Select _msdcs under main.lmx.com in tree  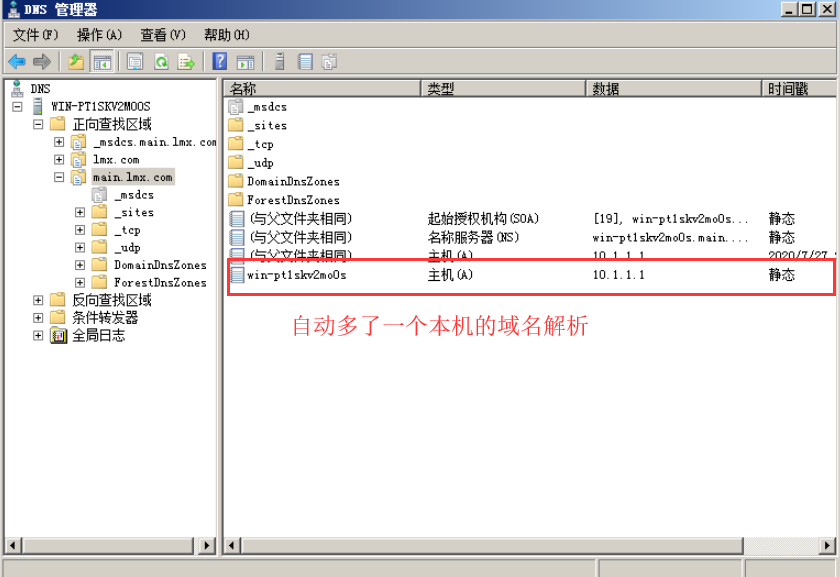134,194
